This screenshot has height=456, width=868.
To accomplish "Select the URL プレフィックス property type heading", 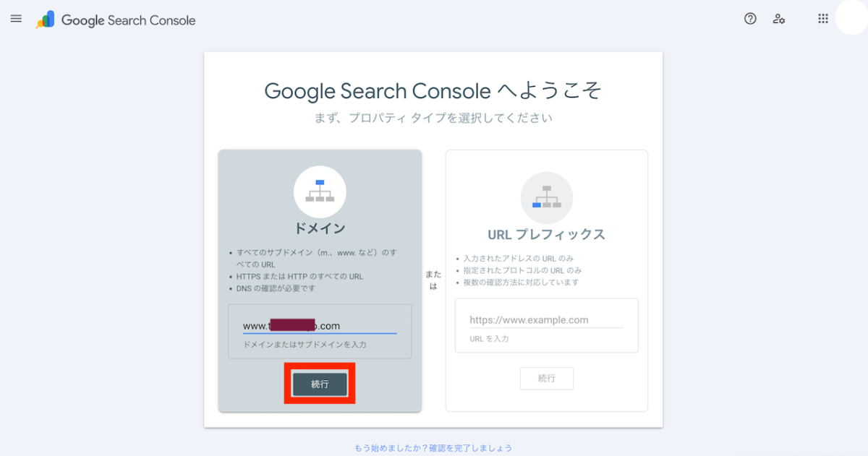I will coord(546,234).
